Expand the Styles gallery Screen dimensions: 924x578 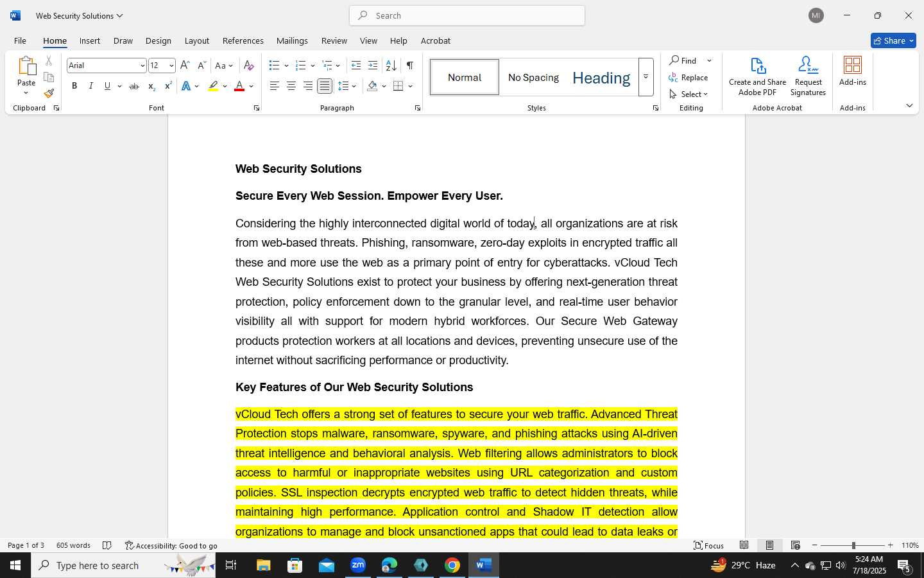[646, 77]
